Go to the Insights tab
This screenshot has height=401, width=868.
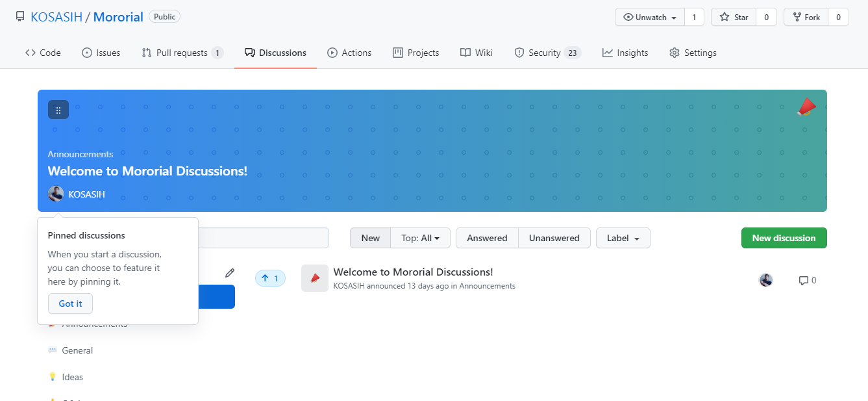[x=625, y=53]
